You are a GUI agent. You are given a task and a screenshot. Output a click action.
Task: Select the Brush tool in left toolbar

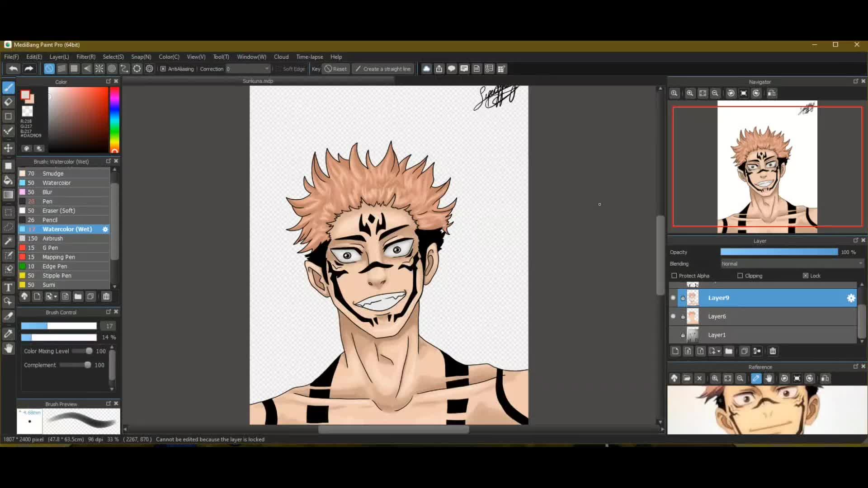point(9,88)
